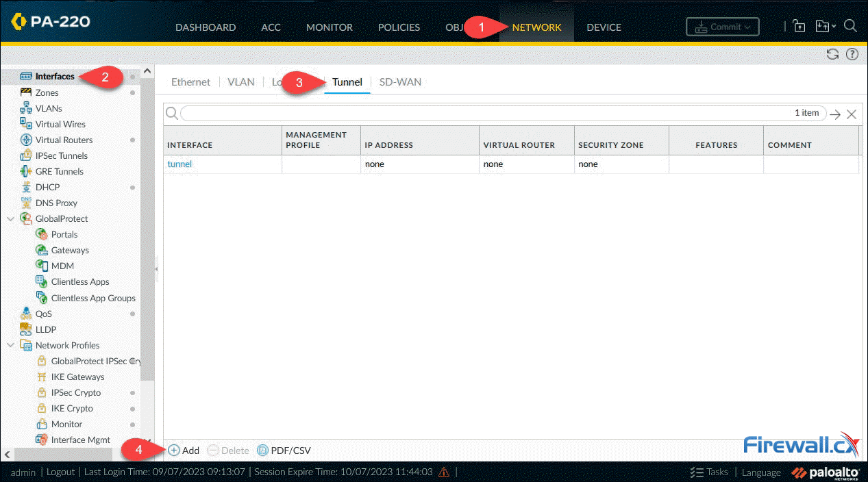Image resolution: width=868 pixels, height=482 pixels.
Task: Click the GRE Tunnels icon
Action: 26,171
